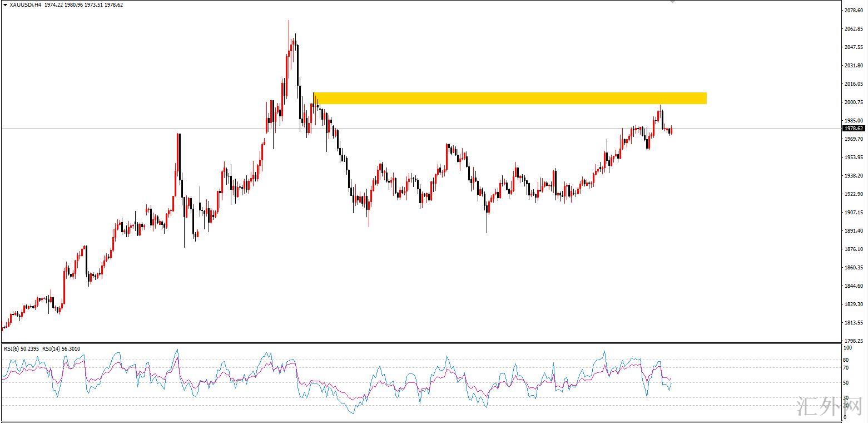This screenshot has width=868, height=423.
Task: Click the 1953.95 price axis label
Action: pos(854,158)
